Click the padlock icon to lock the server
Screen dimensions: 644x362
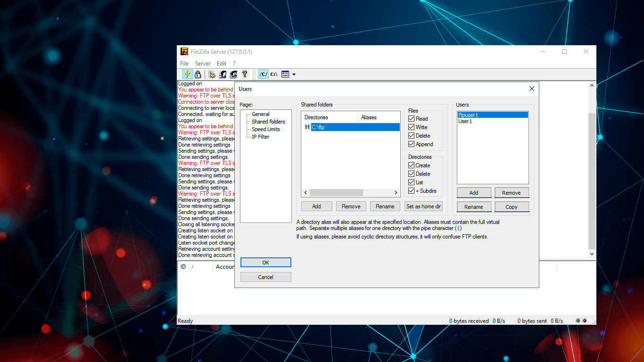[x=198, y=74]
